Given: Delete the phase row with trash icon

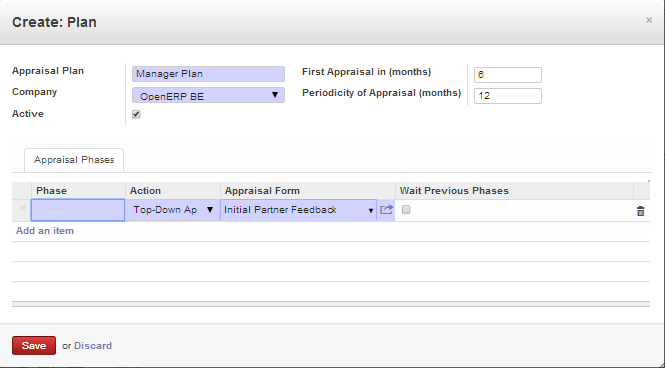Looking at the screenshot, I should click(640, 211).
